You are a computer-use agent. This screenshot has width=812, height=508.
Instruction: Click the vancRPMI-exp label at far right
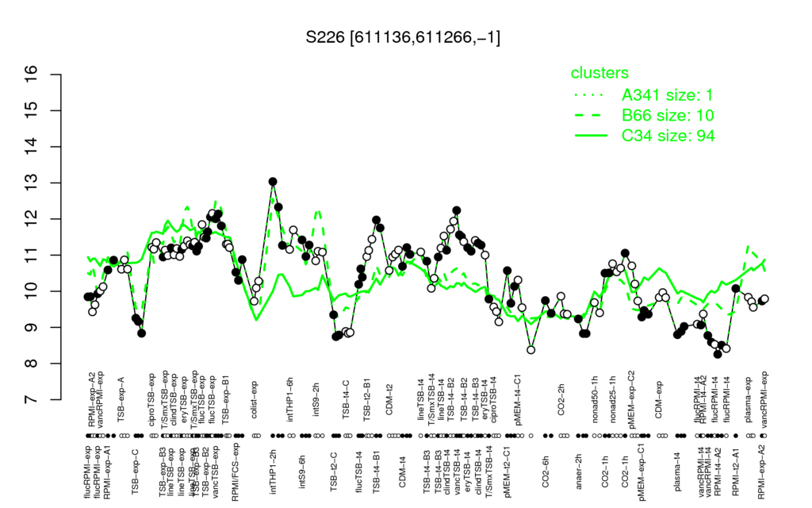point(765,400)
